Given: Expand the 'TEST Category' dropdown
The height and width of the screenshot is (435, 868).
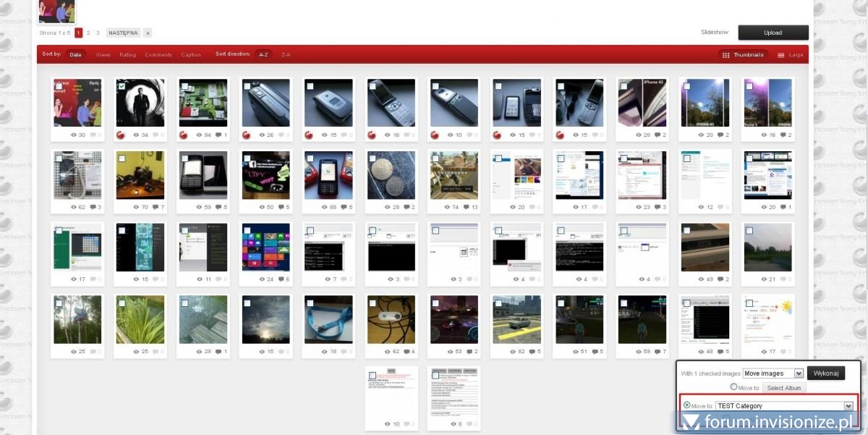Looking at the screenshot, I should tap(848, 406).
